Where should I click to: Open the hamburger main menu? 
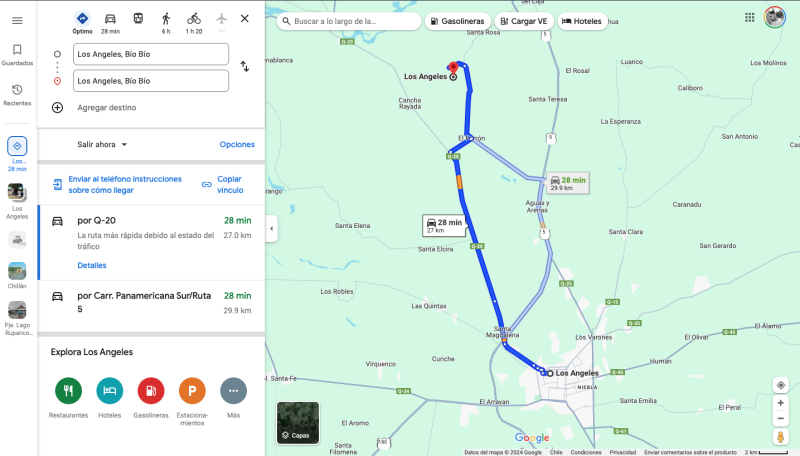pos(17,20)
